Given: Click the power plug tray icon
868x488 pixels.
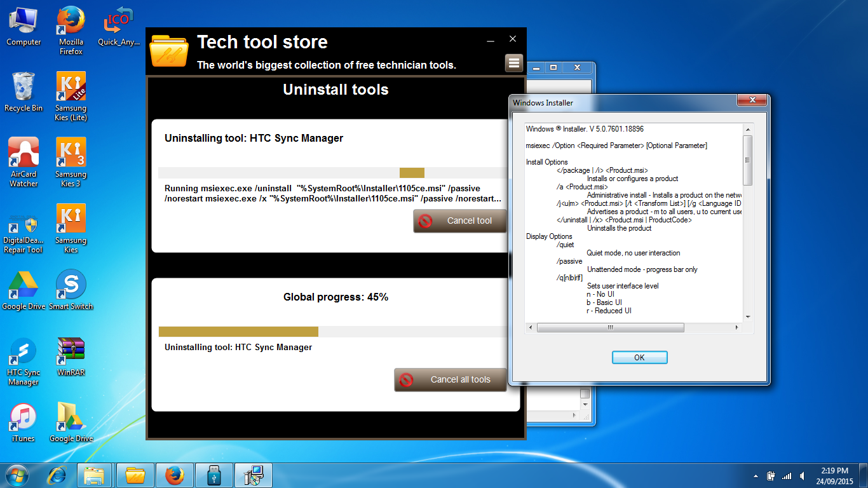Looking at the screenshot, I should pos(771,475).
